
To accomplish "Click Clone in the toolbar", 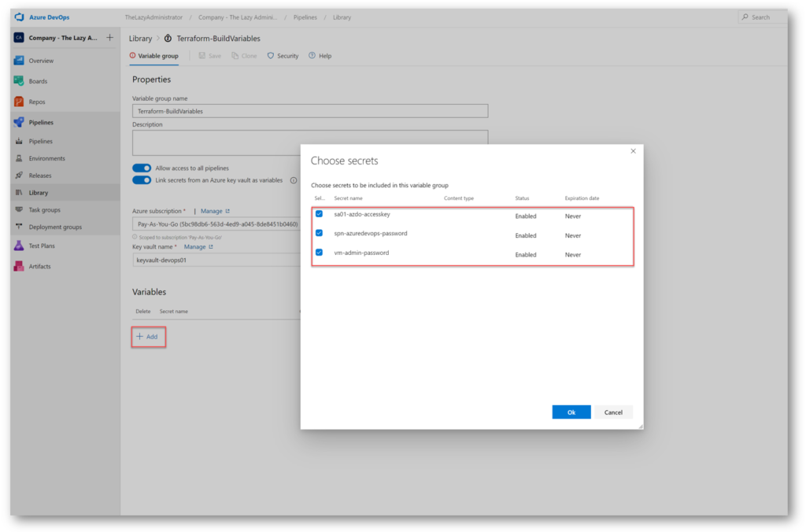I will tap(244, 56).
